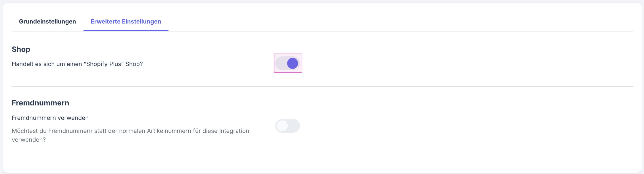Switch to the Grundeinstellungen tab

point(47,22)
